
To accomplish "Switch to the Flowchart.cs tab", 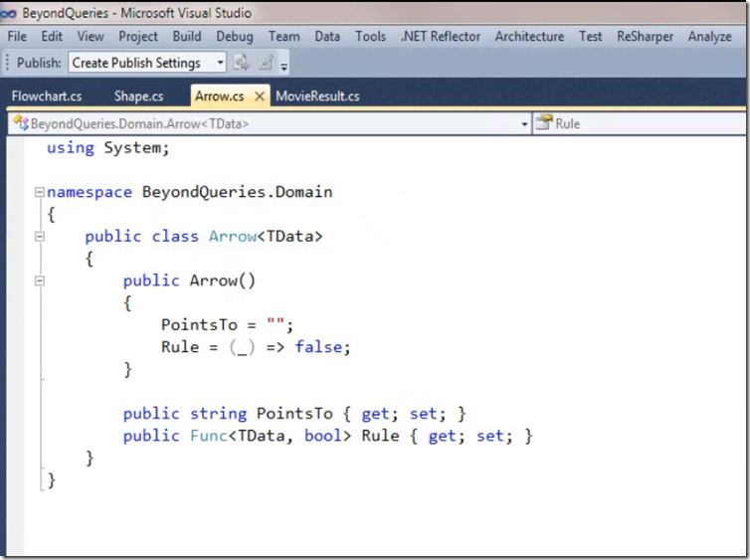I will (47, 96).
